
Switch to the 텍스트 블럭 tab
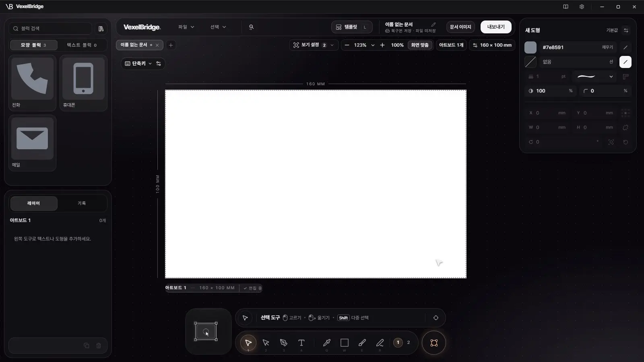82,45
